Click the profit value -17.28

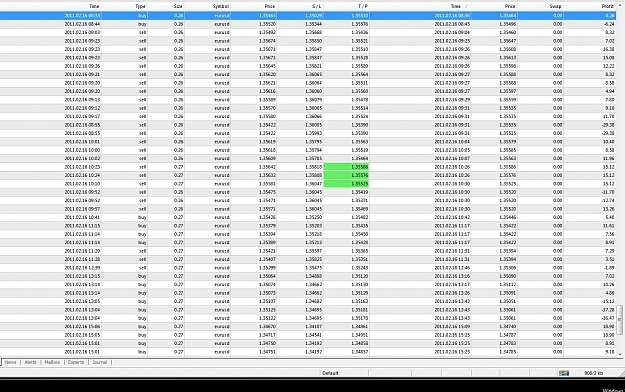pyautogui.click(x=608, y=310)
